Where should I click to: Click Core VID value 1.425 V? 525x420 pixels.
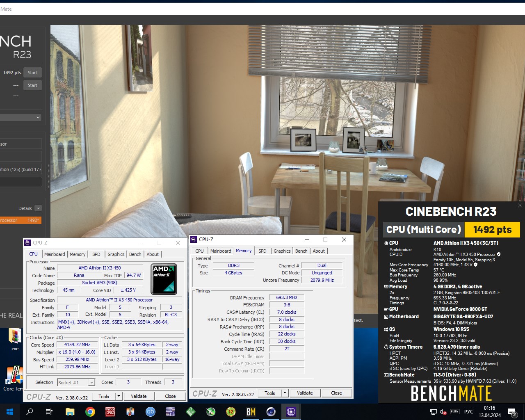[128, 290]
